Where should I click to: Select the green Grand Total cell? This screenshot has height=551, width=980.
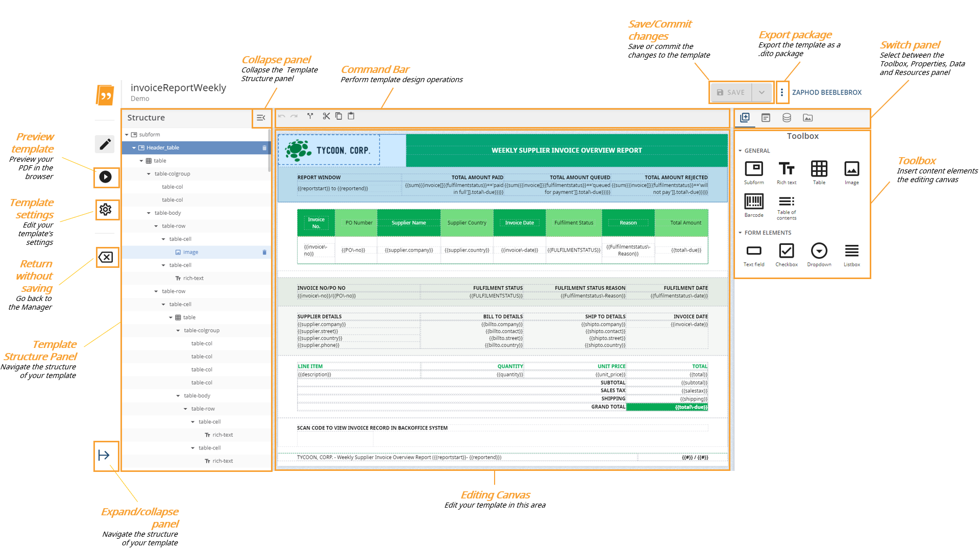click(667, 407)
